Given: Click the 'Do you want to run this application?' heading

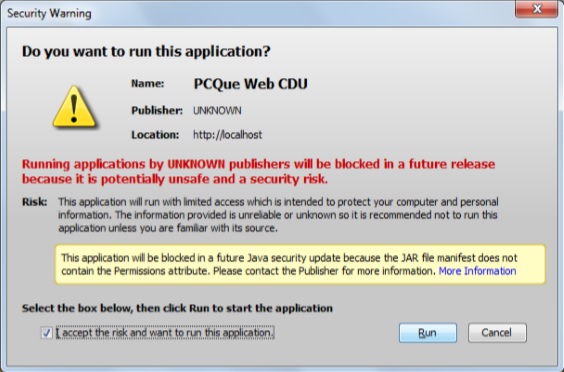Looking at the screenshot, I should click(146, 51).
